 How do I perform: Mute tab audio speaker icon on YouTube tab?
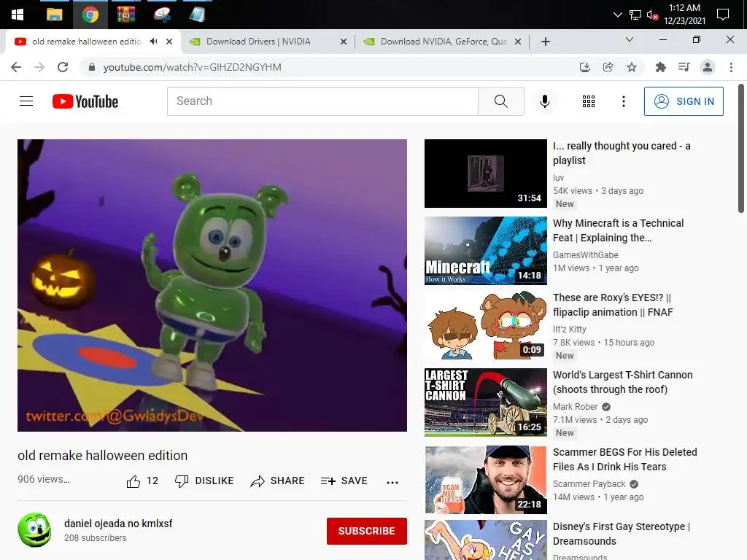coord(153,42)
